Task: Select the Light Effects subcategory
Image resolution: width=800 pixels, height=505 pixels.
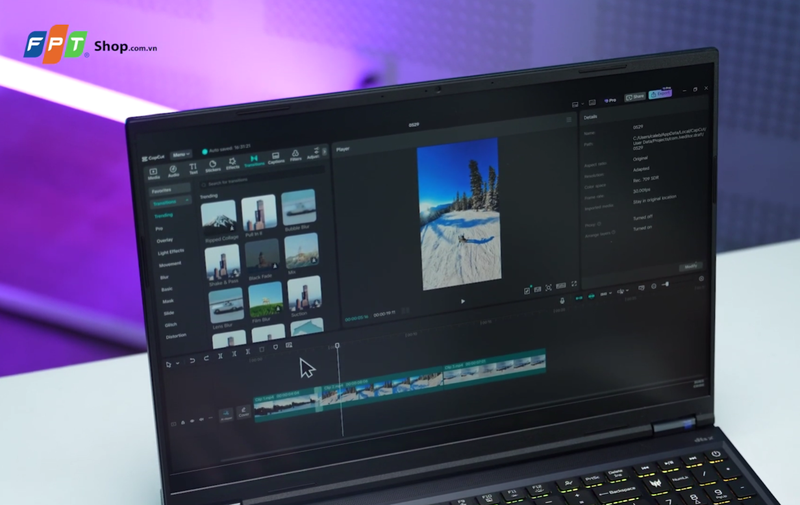Action: (x=171, y=252)
